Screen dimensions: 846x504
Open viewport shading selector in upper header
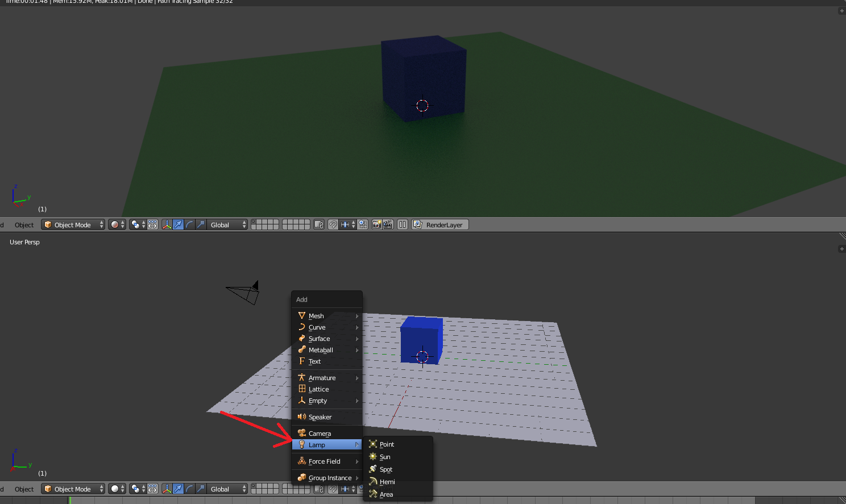(117, 224)
